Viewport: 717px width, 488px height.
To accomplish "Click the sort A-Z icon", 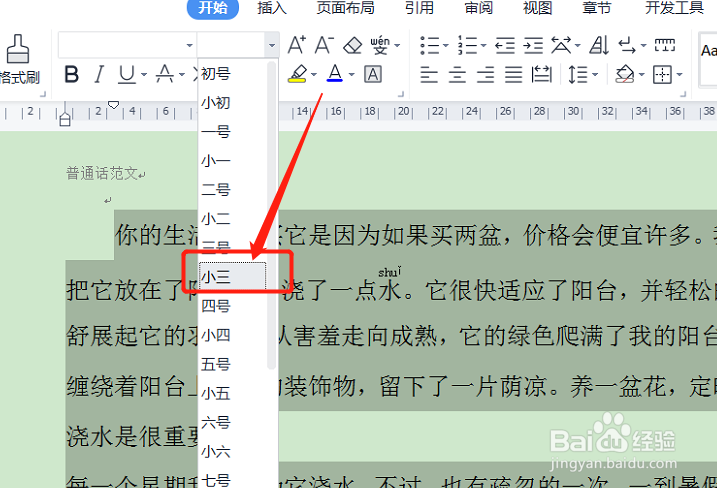I will coord(599,45).
